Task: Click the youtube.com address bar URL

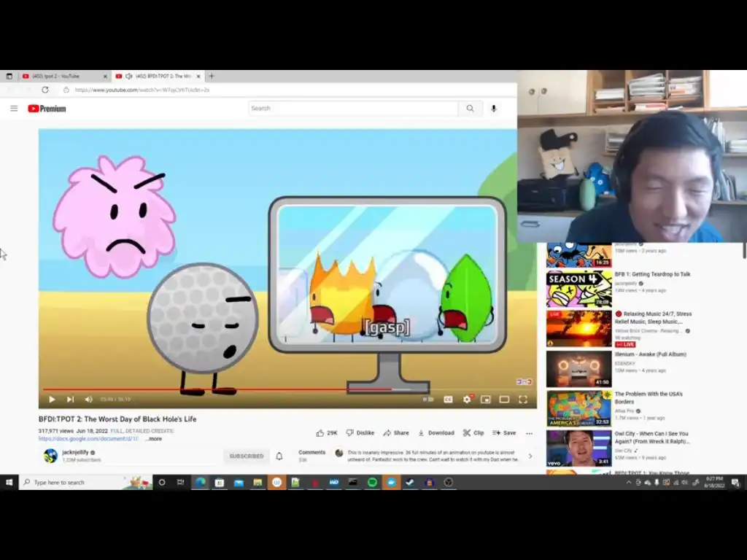Action: tap(142, 90)
